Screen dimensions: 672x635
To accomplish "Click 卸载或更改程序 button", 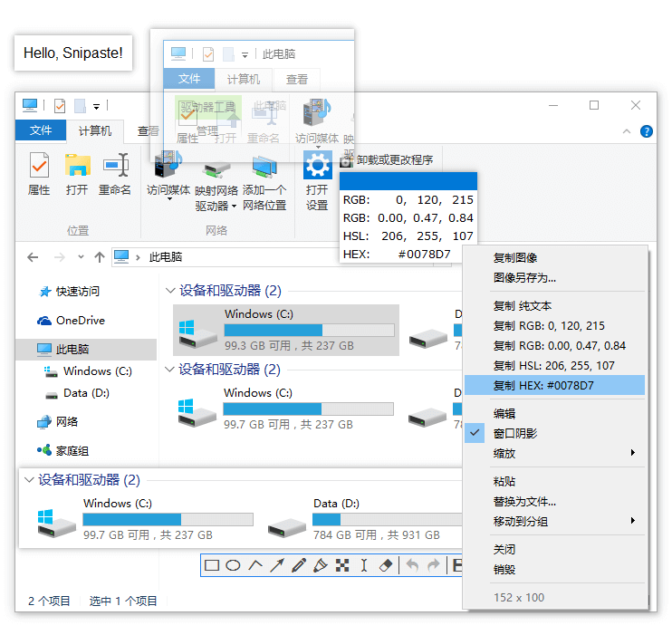I will (x=387, y=160).
